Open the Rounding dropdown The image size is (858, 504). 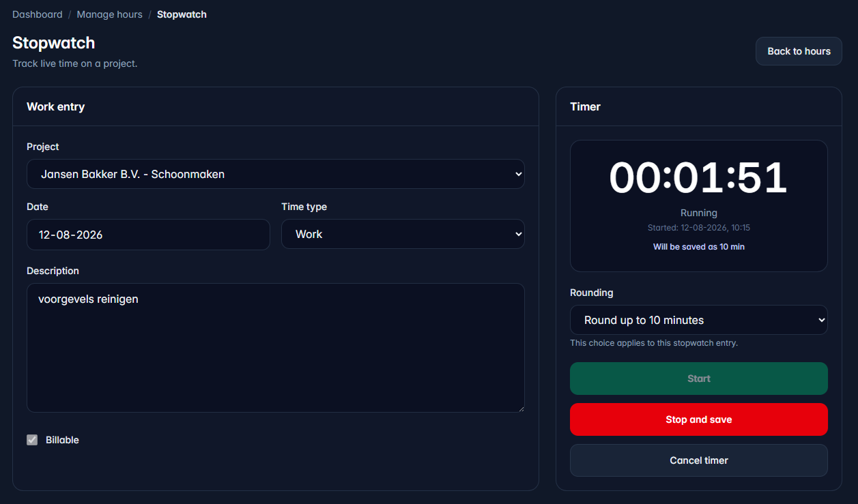coord(698,320)
